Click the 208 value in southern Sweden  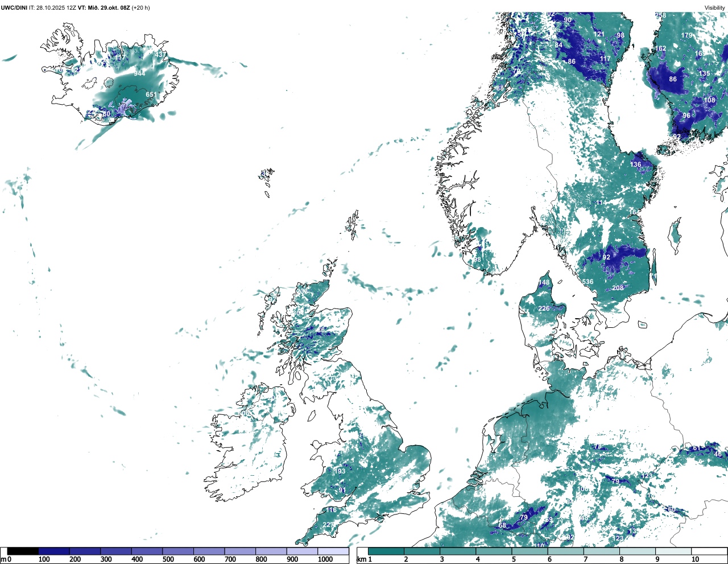pos(618,288)
